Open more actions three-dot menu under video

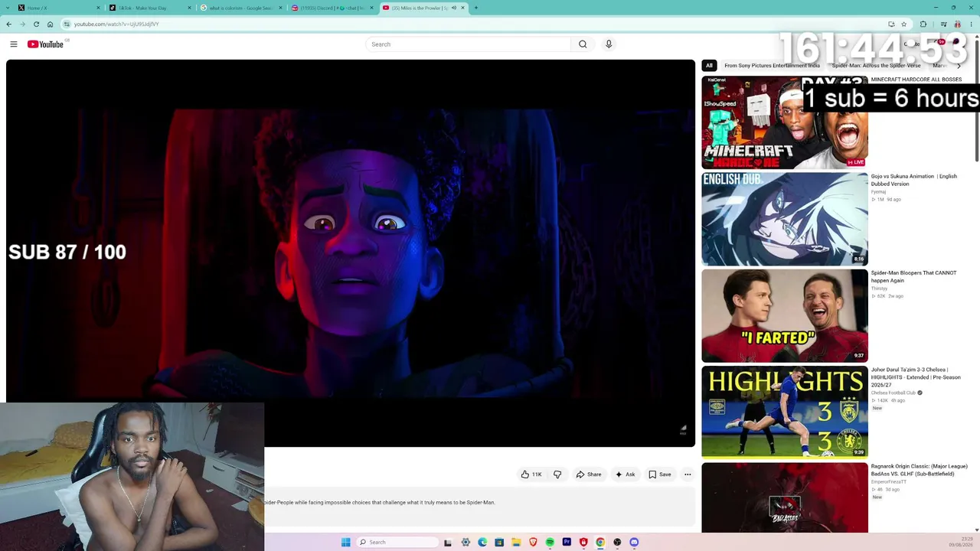[688, 474]
